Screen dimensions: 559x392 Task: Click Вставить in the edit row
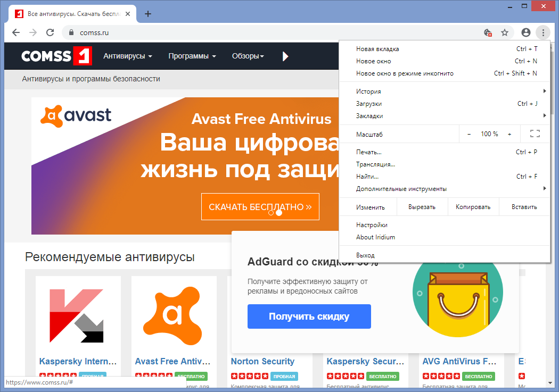point(524,207)
